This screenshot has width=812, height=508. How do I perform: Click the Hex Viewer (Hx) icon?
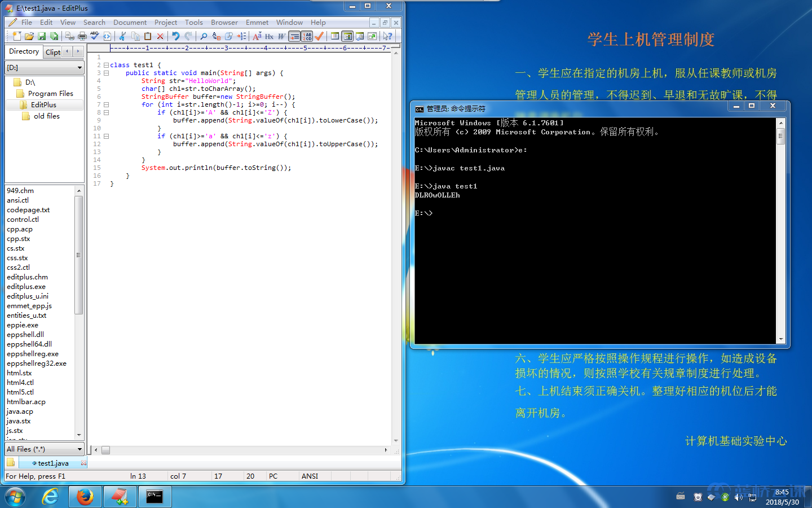269,36
